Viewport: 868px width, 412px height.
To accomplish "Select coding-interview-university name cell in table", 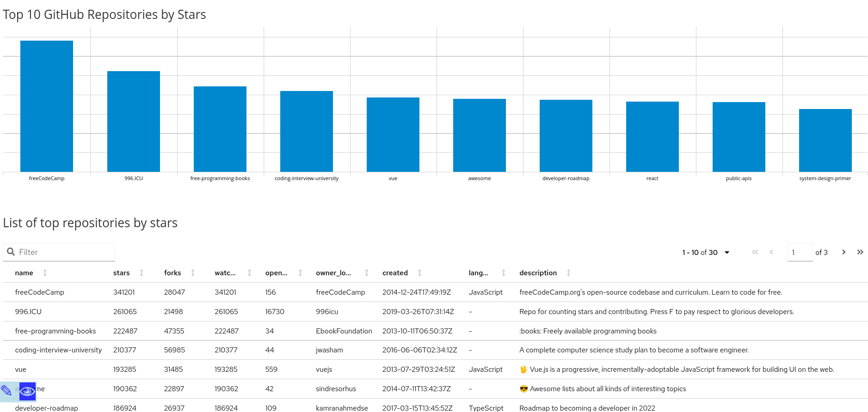I will coord(58,350).
